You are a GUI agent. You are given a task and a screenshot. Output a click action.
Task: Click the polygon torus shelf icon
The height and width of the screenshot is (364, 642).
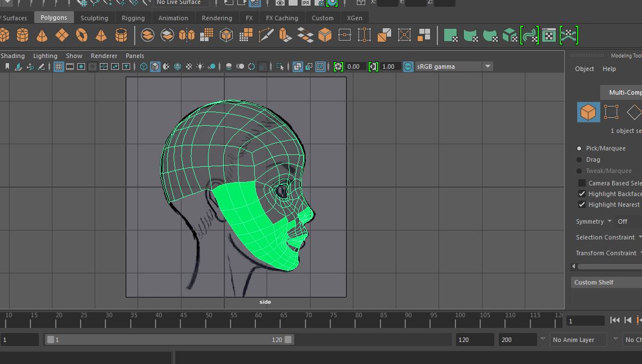tap(82, 35)
